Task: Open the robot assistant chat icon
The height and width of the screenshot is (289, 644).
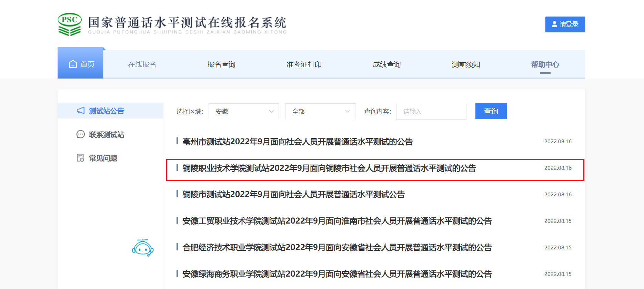Action: [143, 248]
